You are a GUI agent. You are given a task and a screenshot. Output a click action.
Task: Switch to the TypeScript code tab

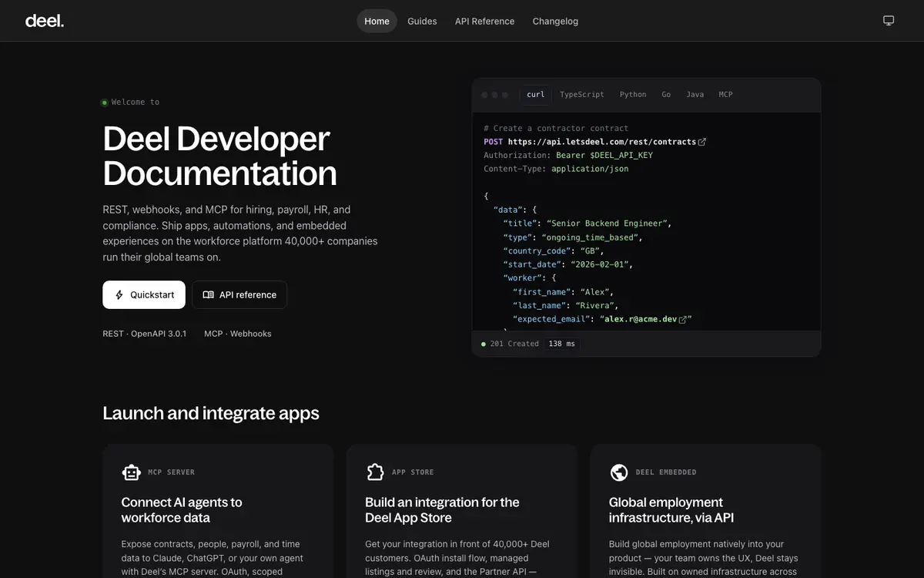coord(582,95)
